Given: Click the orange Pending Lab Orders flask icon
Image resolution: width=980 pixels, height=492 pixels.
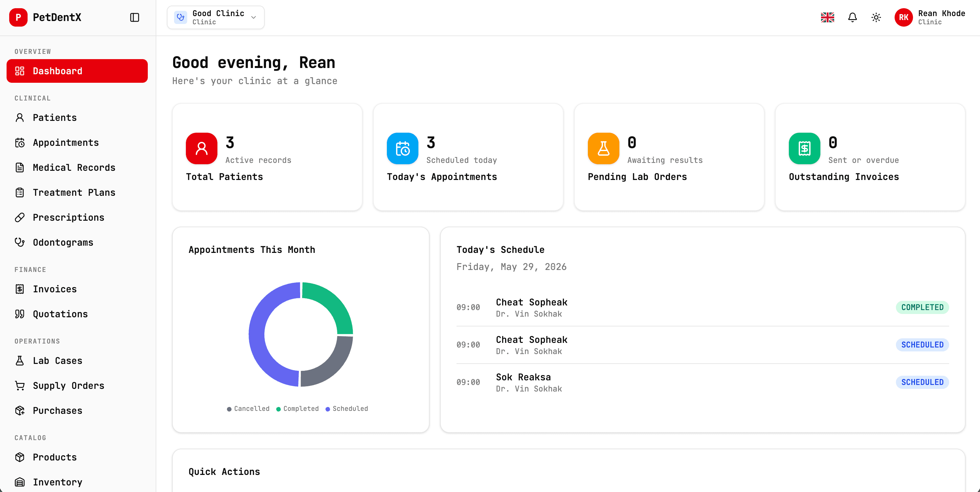Looking at the screenshot, I should point(603,148).
